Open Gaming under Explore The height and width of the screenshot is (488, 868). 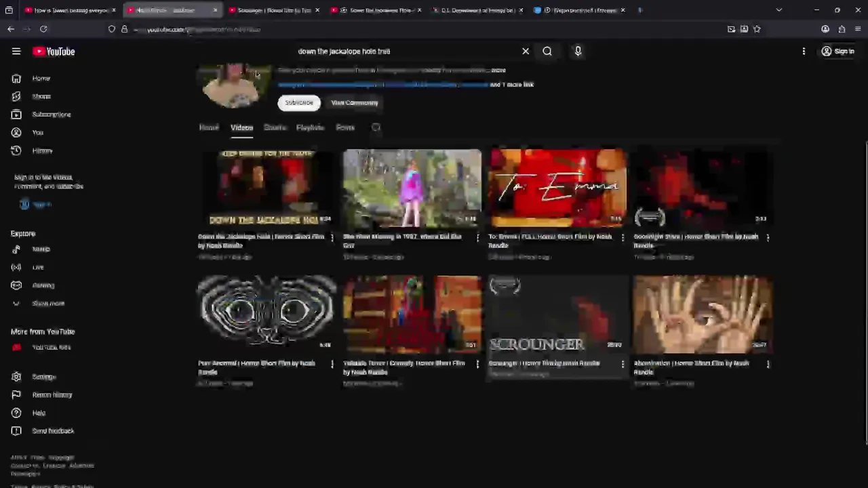point(42,285)
